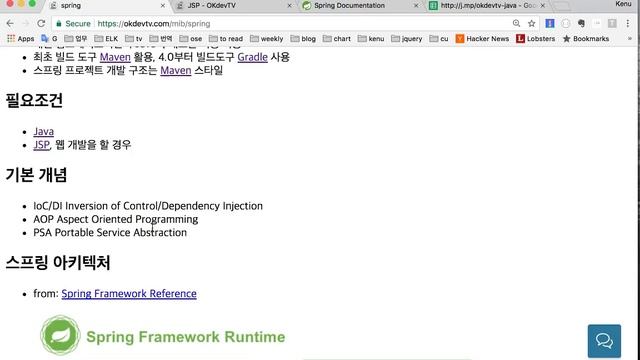Open the Java link under 필요조건

coord(44,131)
